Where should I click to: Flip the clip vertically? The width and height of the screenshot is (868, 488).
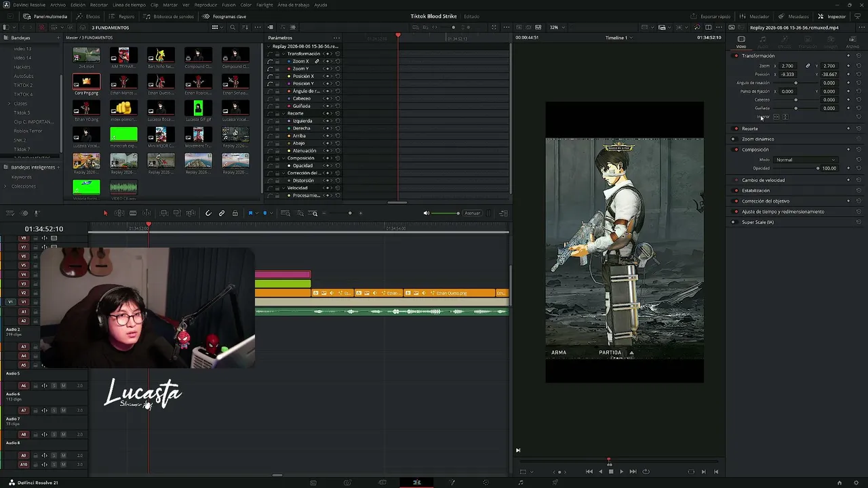click(x=785, y=117)
